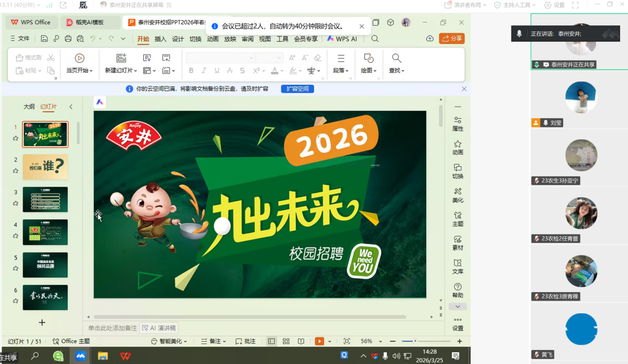Click the 查找 search magnifier in ribbon
The width and height of the screenshot is (628, 364).
(x=396, y=59)
